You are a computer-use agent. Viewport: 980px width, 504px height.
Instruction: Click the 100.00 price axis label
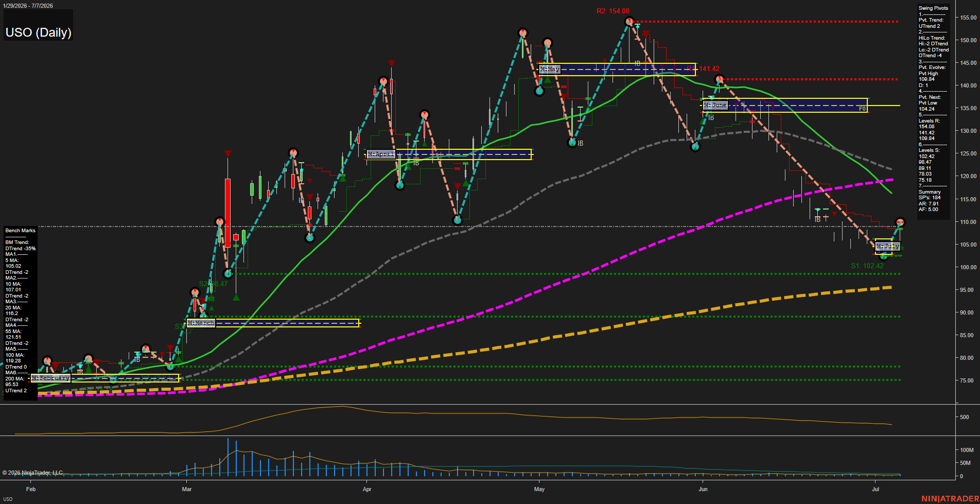[x=968, y=267]
